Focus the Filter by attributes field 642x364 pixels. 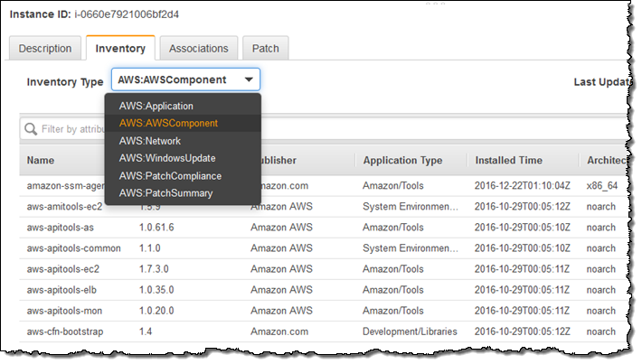coord(63,129)
